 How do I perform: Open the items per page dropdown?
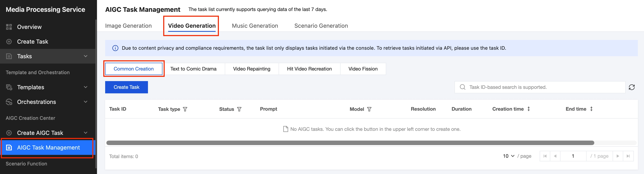(x=508, y=156)
